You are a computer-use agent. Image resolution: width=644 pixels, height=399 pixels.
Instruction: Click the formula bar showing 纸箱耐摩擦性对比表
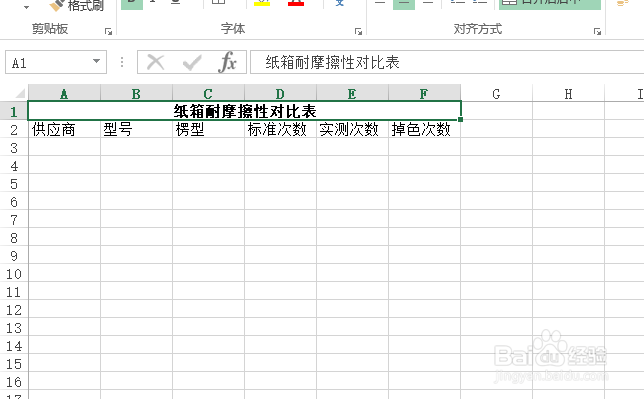(447, 62)
